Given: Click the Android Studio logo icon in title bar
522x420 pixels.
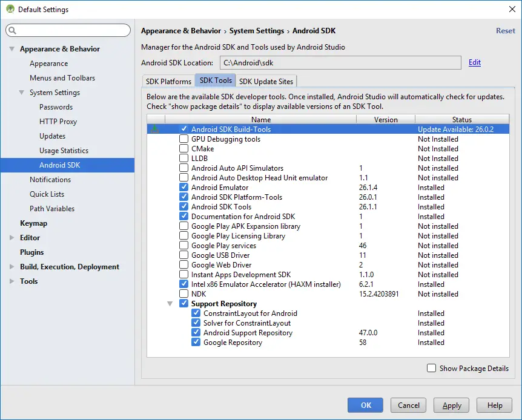Looking at the screenshot, I should coord(10,9).
